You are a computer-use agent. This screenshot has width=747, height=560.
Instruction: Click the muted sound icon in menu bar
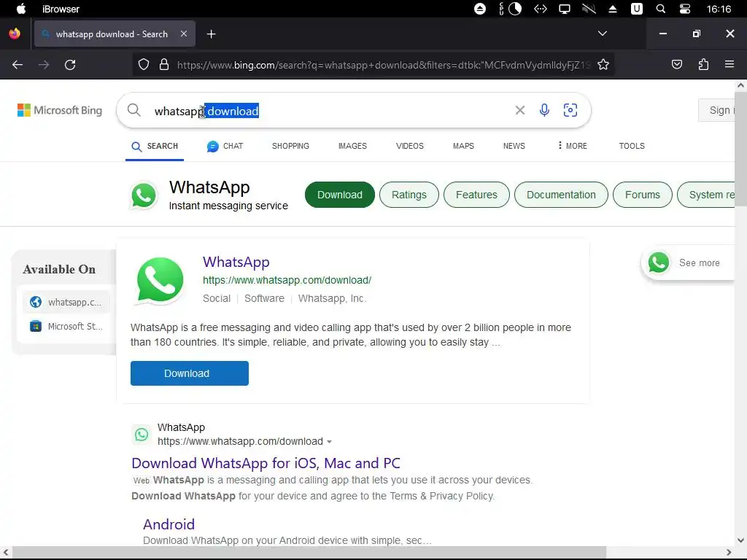point(589,9)
